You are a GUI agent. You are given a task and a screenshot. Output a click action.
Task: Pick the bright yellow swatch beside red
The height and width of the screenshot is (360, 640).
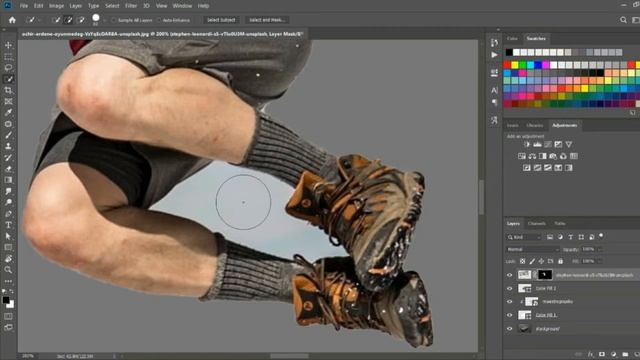coord(515,65)
